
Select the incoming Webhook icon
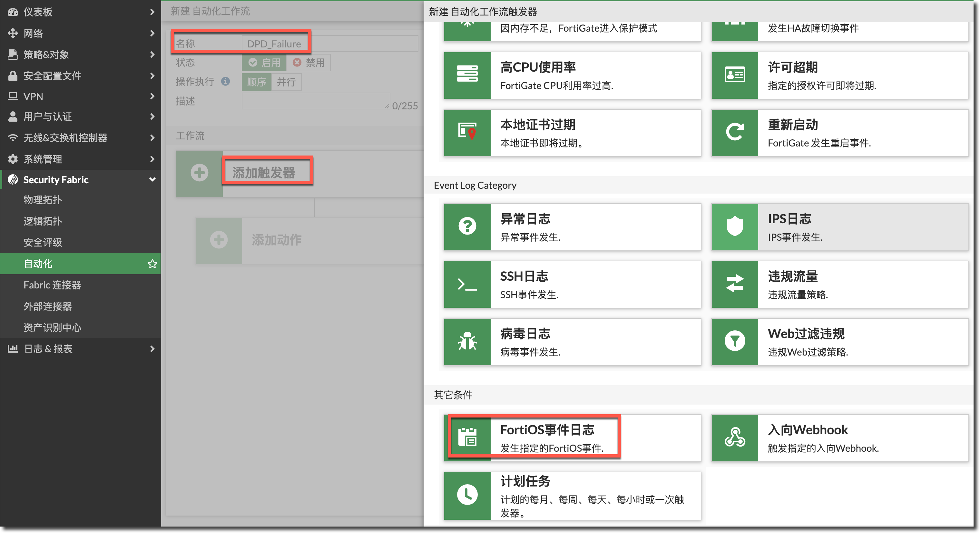pyautogui.click(x=734, y=438)
